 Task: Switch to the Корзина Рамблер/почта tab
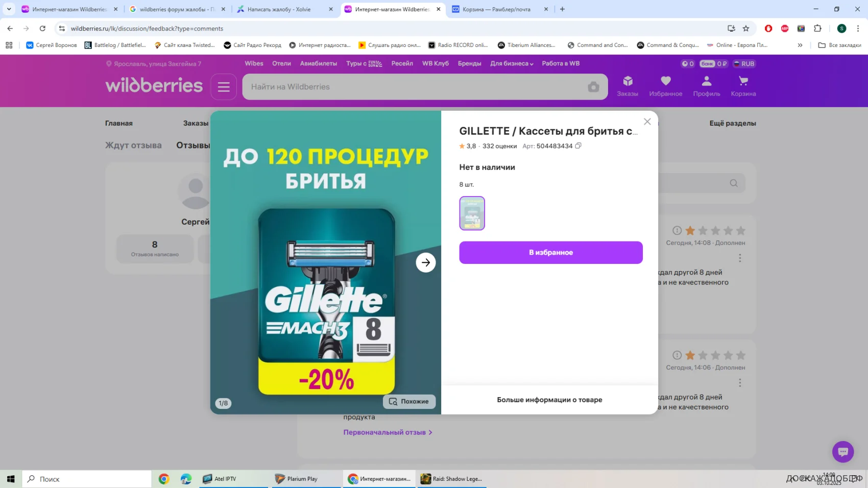click(496, 9)
